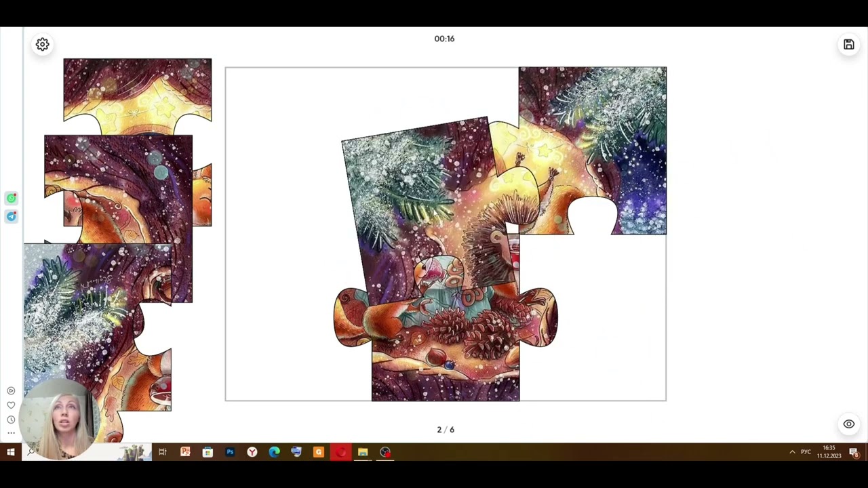
Task: Launch PowerPoint from the taskbar
Action: (185, 452)
